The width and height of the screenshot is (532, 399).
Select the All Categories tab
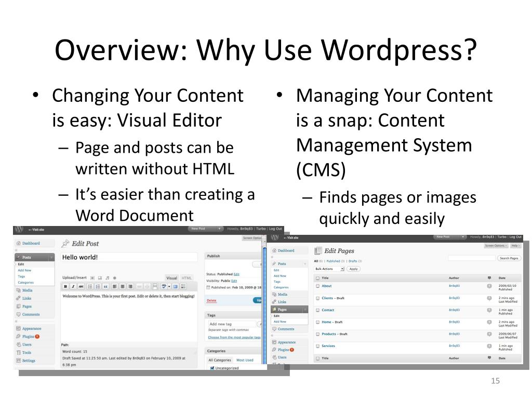220,361
